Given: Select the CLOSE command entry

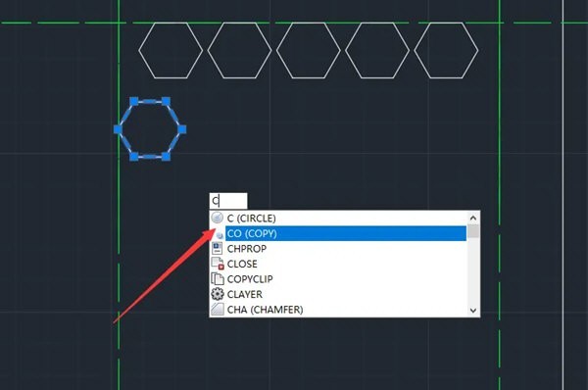Looking at the screenshot, I should (338, 264).
